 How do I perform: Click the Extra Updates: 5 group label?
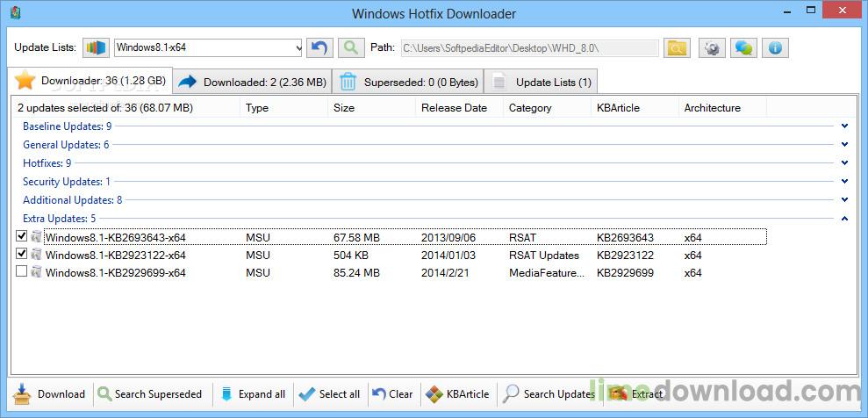[59, 218]
